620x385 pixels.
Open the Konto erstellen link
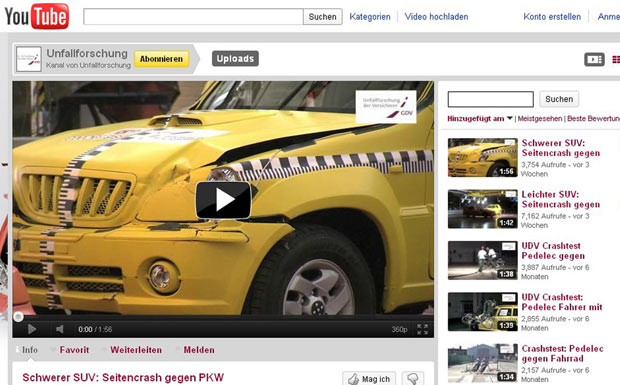click(x=552, y=17)
